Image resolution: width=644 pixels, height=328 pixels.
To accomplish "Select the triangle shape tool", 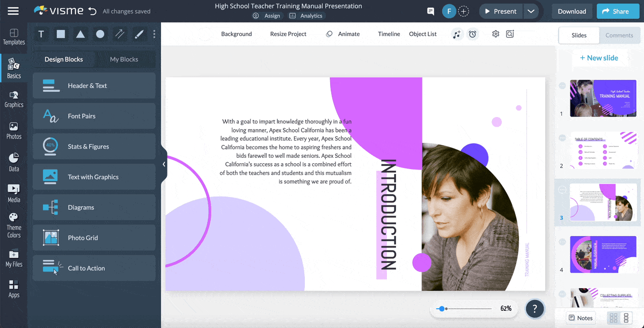I will click(x=80, y=34).
